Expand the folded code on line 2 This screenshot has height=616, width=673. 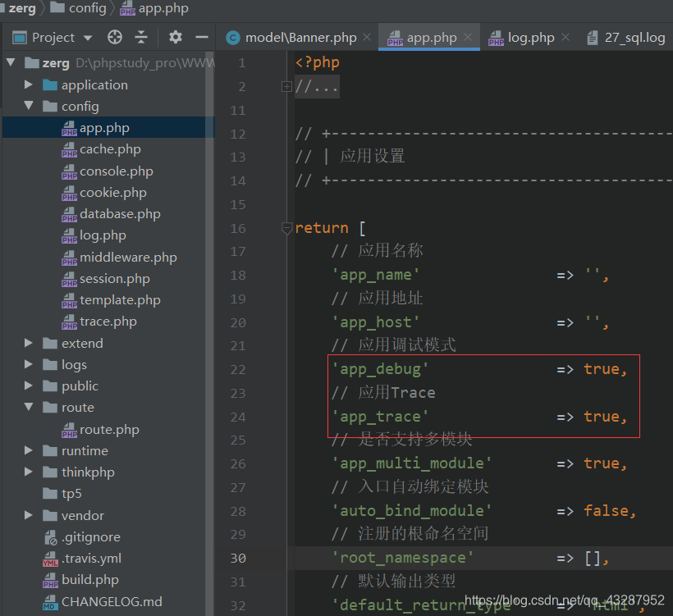[286, 85]
